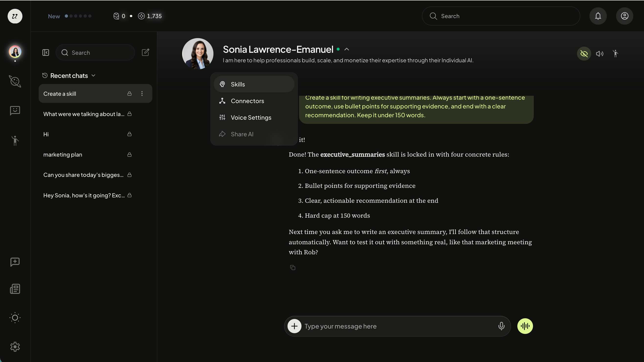644x362 pixels.
Task: Select Connectors from the dropdown menu
Action: click(x=254, y=101)
